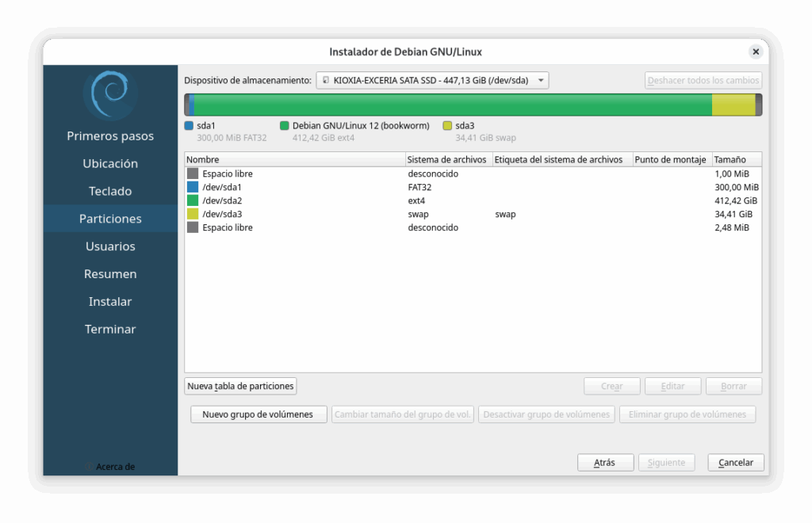This screenshot has height=523, width=812.
Task: Select /dev/sda2 row name
Action: pyautogui.click(x=222, y=200)
